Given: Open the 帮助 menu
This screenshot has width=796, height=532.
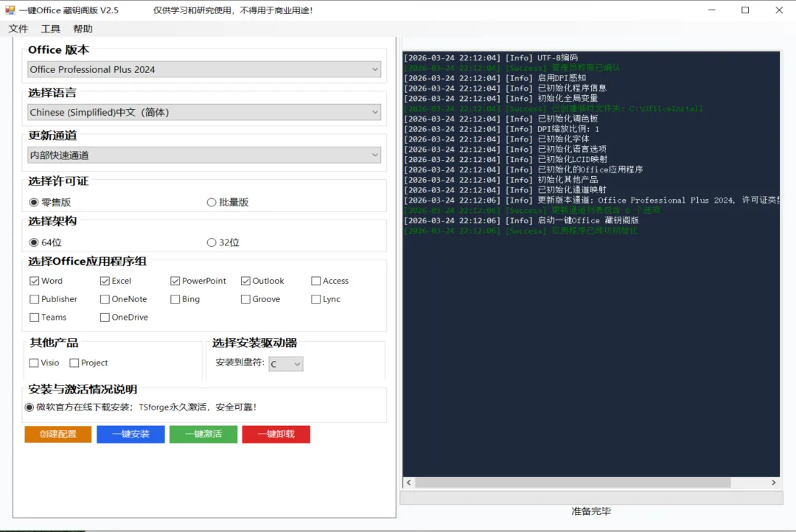Looking at the screenshot, I should (x=83, y=29).
